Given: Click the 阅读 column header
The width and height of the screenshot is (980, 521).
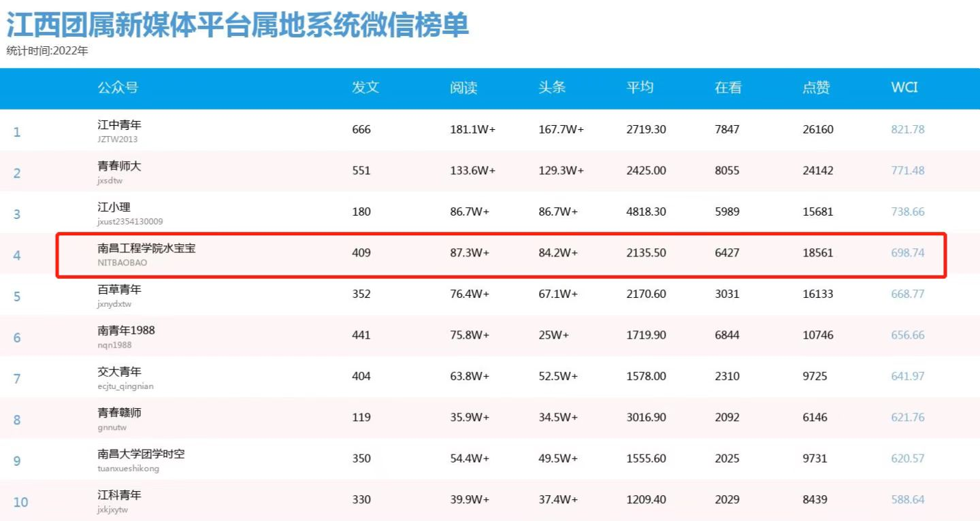Looking at the screenshot, I should point(463,88).
